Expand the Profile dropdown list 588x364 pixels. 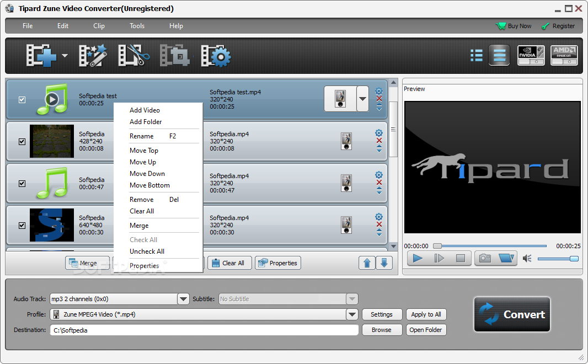point(352,314)
